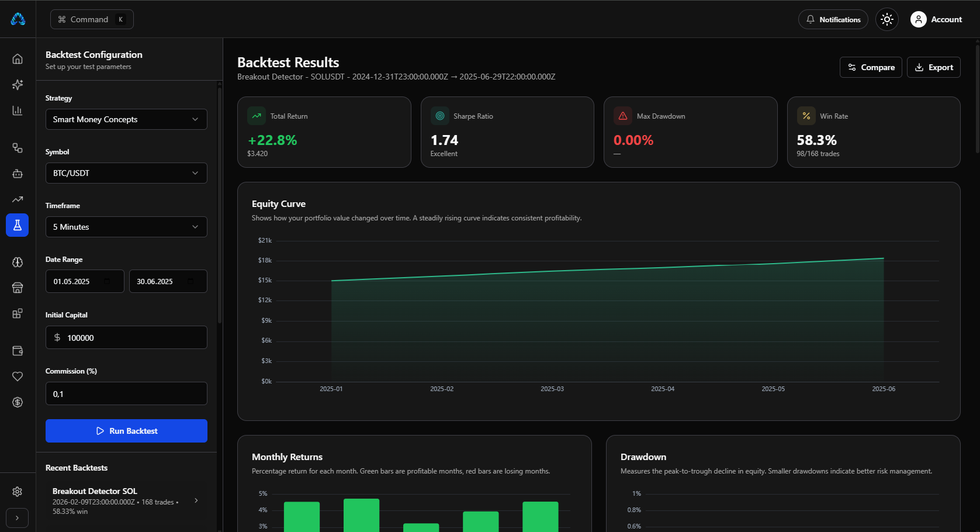Viewport: 980px width, 532px height.
Task: Open the Strategy dropdown Smart Money Concepts
Action: (126, 119)
